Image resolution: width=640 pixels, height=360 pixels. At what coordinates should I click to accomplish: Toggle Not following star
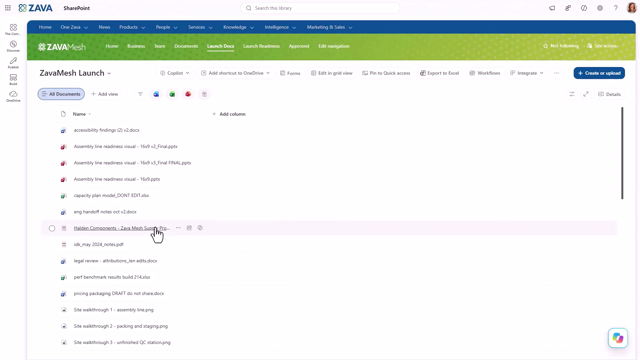(x=560, y=46)
